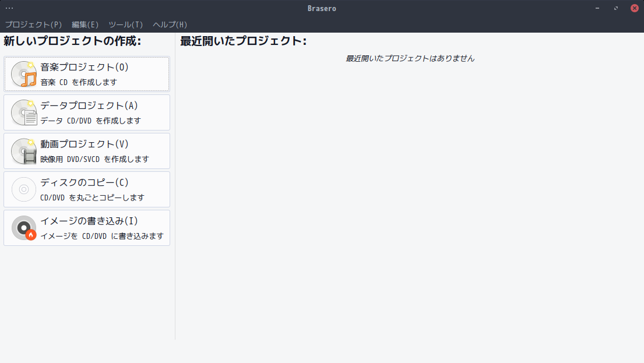Click the 新しいプロジェクトの作成 heading
This screenshot has height=363, width=644.
click(x=72, y=41)
